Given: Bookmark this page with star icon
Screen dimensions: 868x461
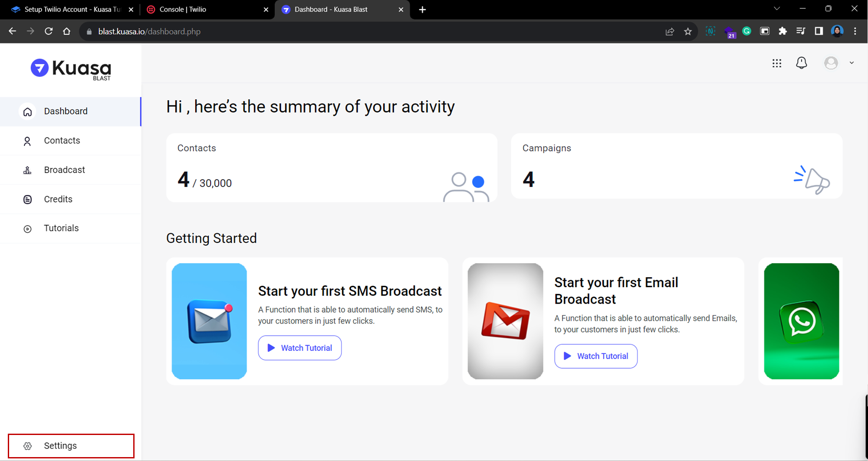Looking at the screenshot, I should pos(688,32).
